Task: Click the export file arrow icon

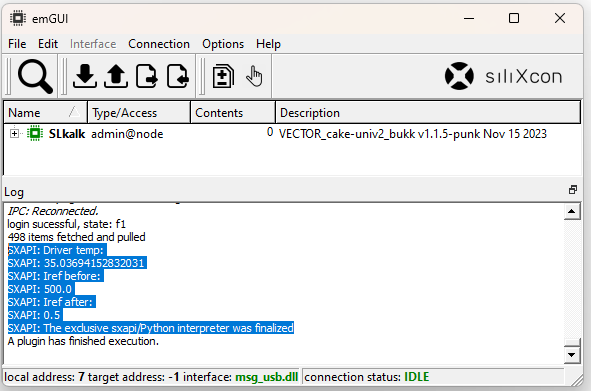Action: coord(147,77)
